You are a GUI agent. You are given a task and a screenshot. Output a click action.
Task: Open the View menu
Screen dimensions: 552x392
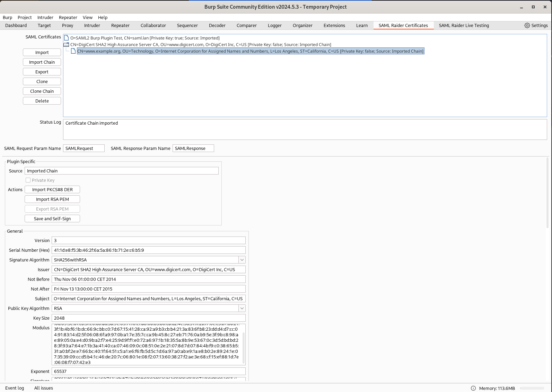(88, 17)
